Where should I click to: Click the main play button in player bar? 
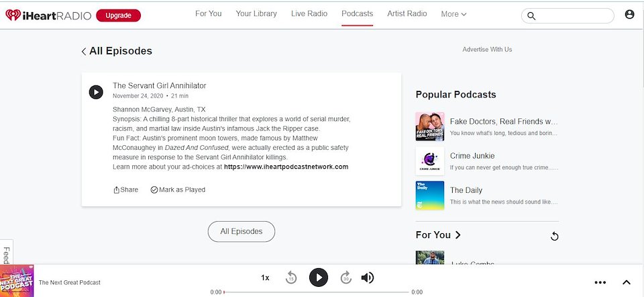coord(319,278)
